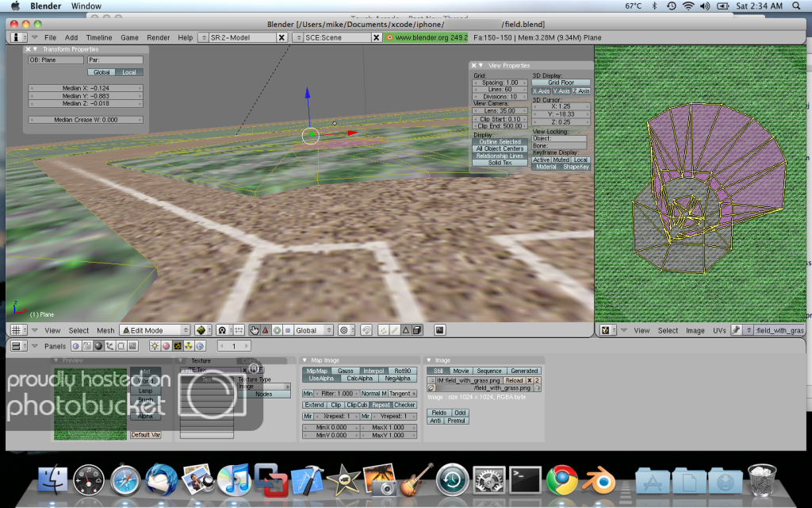Open the Texture Type Image dropdown
812x508 pixels.
[263, 387]
